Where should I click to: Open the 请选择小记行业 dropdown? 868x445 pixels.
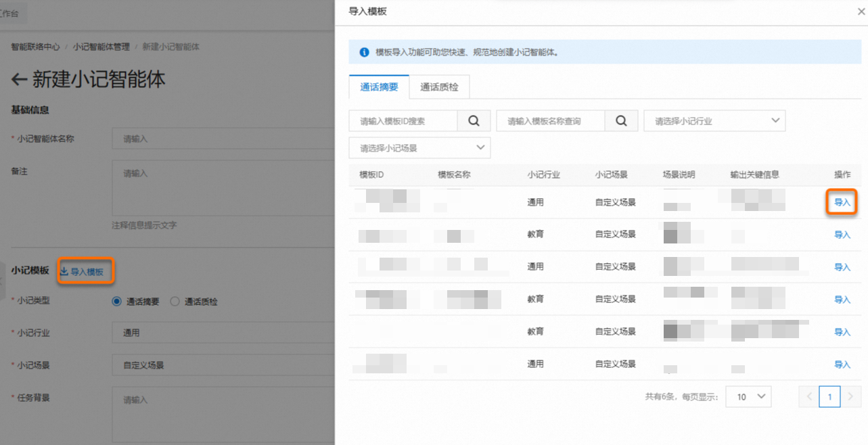[x=714, y=121]
